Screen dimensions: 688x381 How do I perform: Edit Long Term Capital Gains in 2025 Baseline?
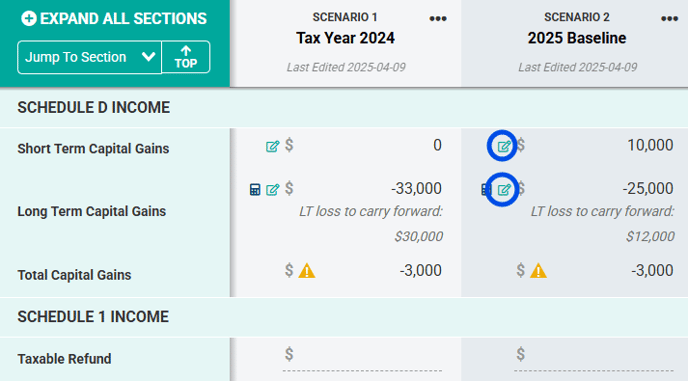pos(504,190)
